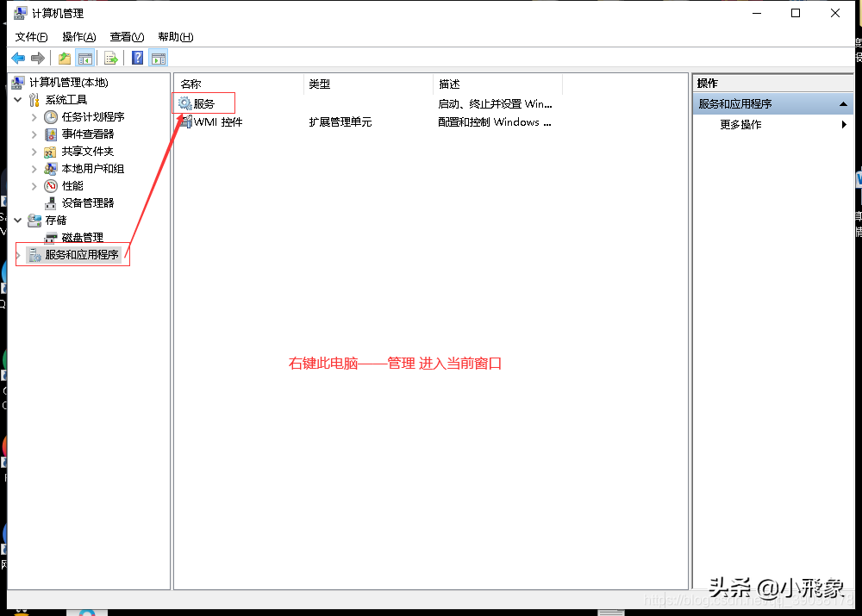Select the 计算机管理(本地) root label

(69, 83)
